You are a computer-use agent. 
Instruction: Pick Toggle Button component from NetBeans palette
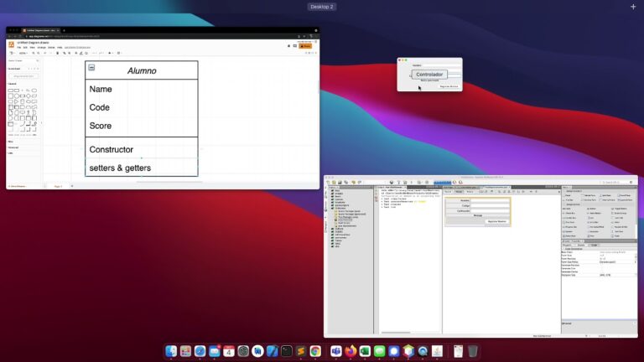(619, 209)
